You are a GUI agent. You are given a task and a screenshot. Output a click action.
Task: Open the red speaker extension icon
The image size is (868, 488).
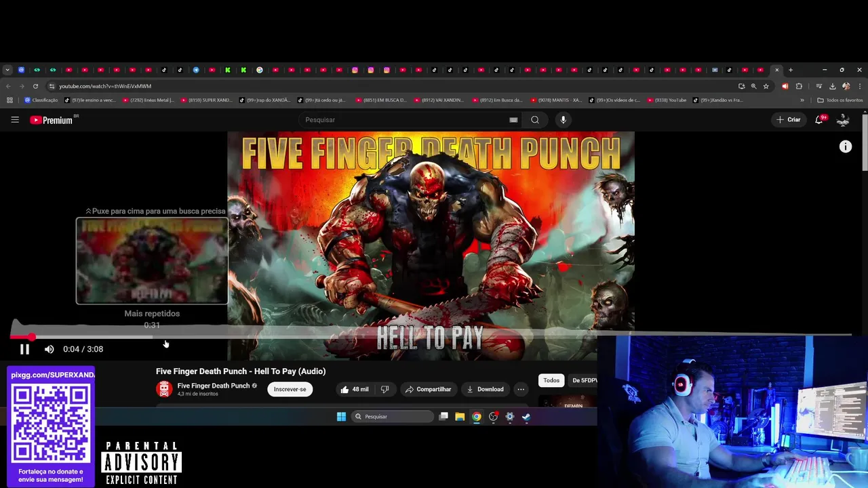point(785,86)
